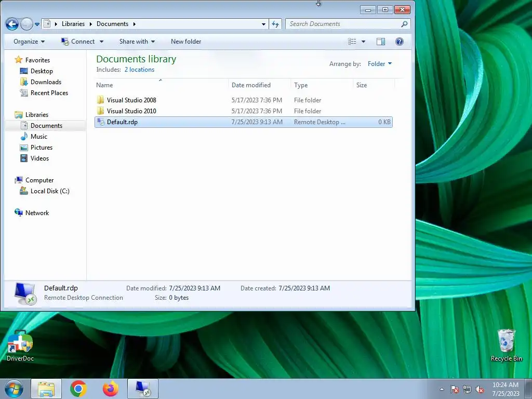
Task: Open Help via the question mark icon
Action: click(x=400, y=42)
